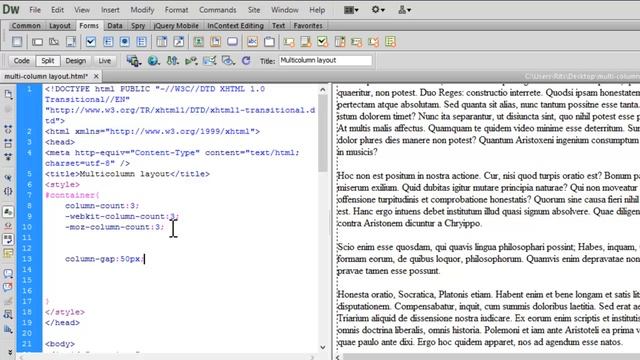
Task: Click code pane scrollbar down arrow
Action: [323, 347]
